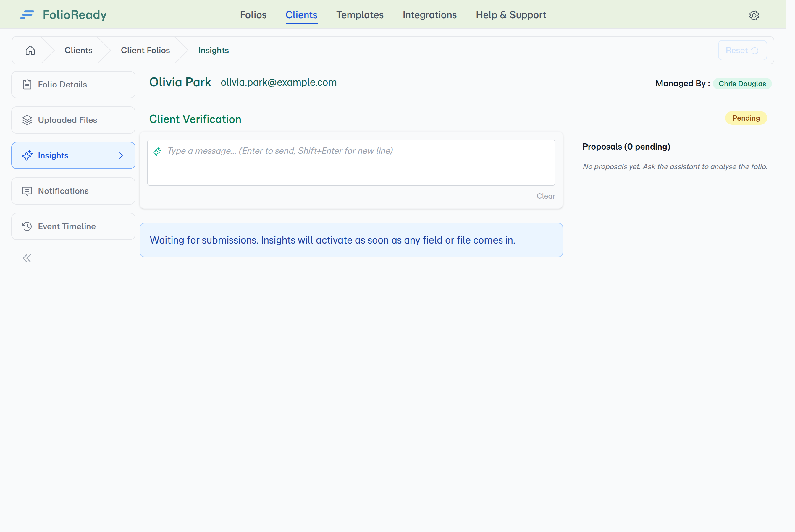Go to Clients breadcrumb
This screenshot has height=532, width=795.
coord(78,50)
